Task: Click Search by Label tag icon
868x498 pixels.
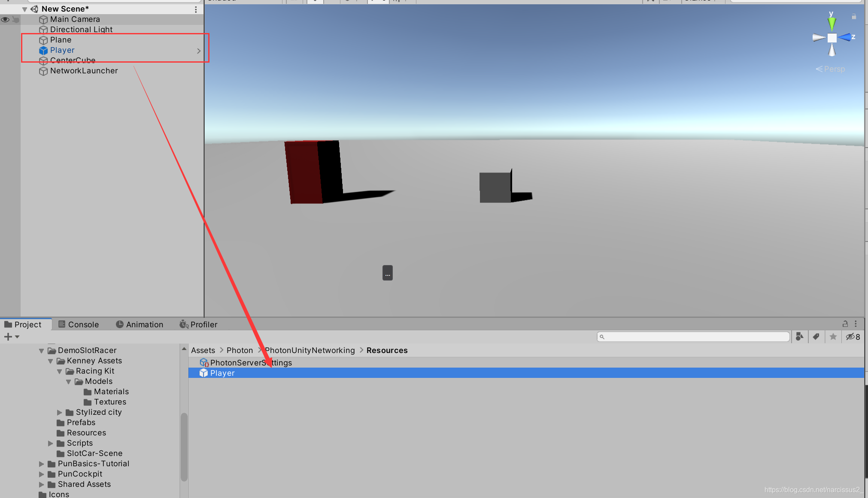Action: [x=816, y=337]
